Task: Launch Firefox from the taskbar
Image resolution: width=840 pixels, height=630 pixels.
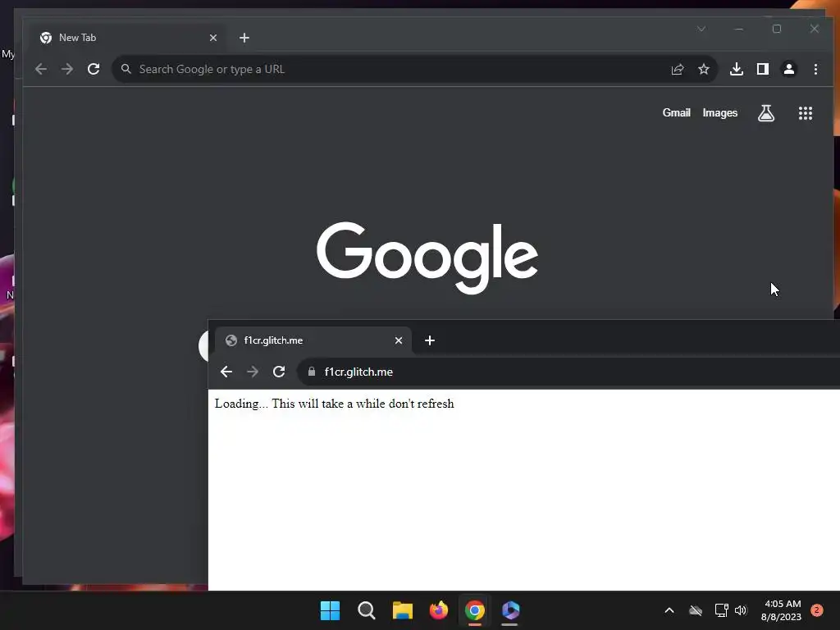Action: [439, 610]
